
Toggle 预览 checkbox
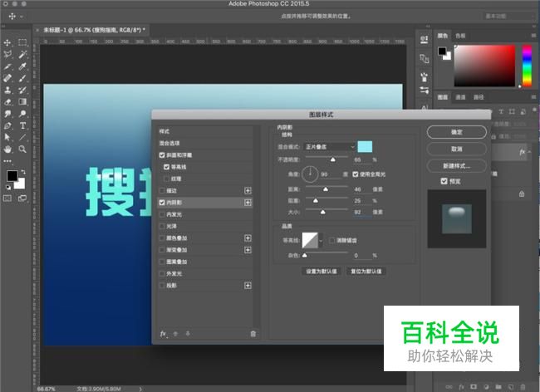(x=444, y=181)
